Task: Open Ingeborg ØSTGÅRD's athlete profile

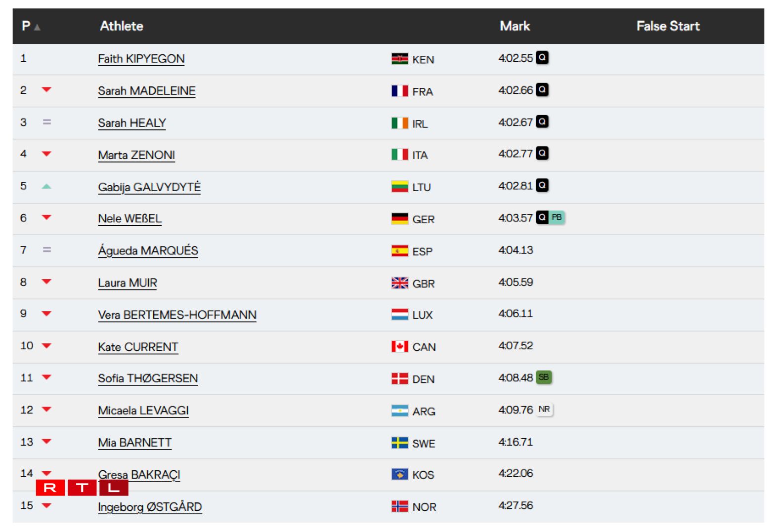Action: (x=150, y=507)
